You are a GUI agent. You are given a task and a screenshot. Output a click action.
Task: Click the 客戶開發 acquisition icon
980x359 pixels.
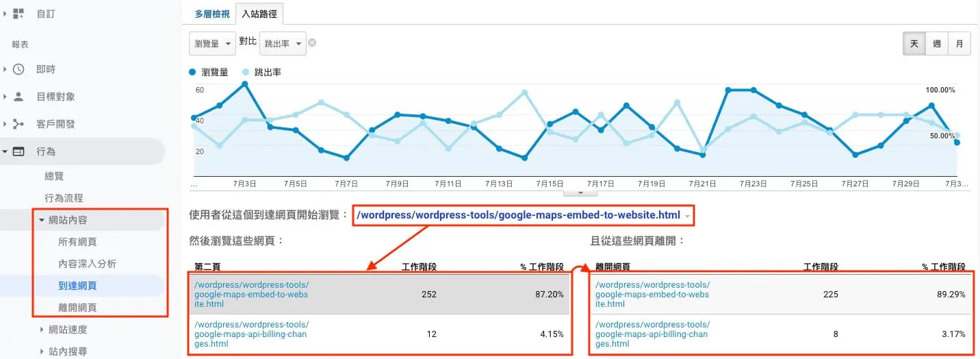[x=18, y=124]
